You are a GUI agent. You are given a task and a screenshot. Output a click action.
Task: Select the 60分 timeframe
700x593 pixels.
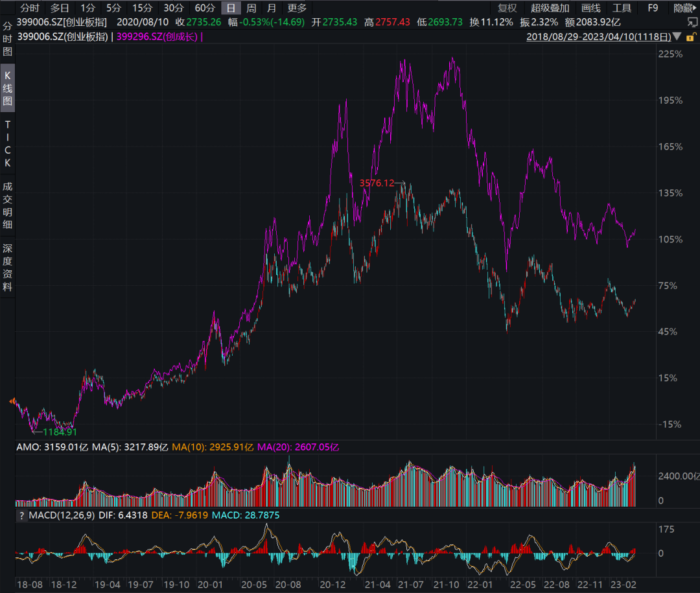point(205,8)
